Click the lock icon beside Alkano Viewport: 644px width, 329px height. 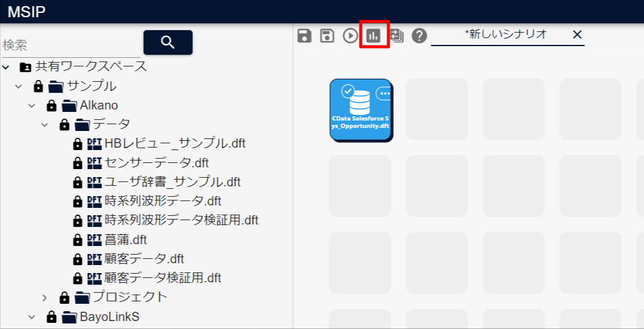pyautogui.click(x=52, y=106)
